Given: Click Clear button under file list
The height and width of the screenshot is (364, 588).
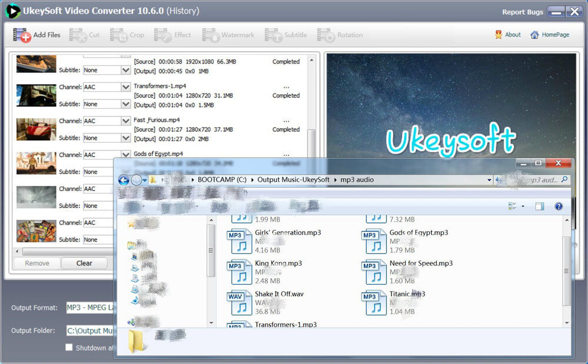Looking at the screenshot, I should click(84, 263).
